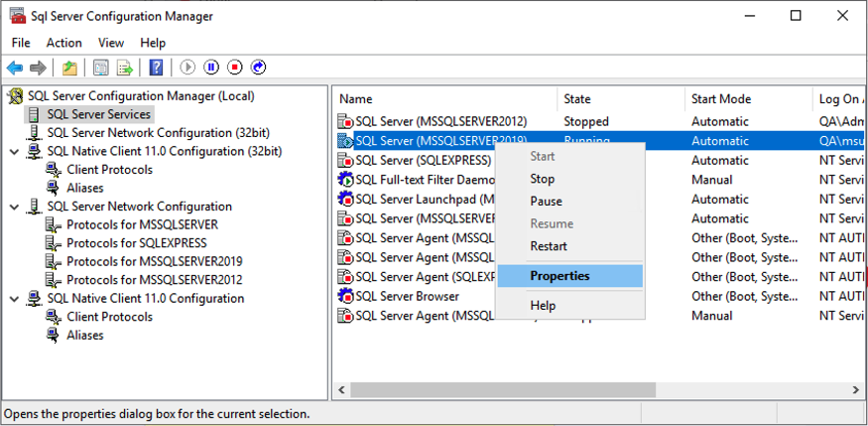Click the horizontal scrollbar thumb
The width and height of the screenshot is (868, 426).
coord(503,390)
